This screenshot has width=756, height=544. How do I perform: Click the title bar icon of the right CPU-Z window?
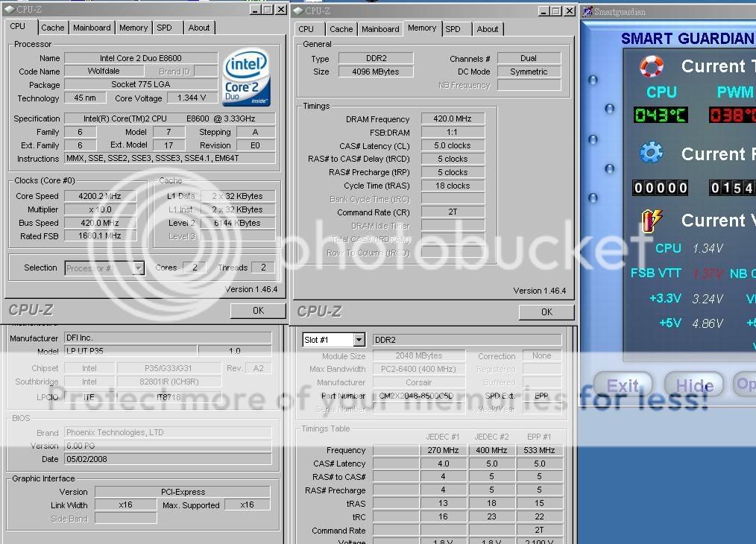pyautogui.click(x=298, y=10)
